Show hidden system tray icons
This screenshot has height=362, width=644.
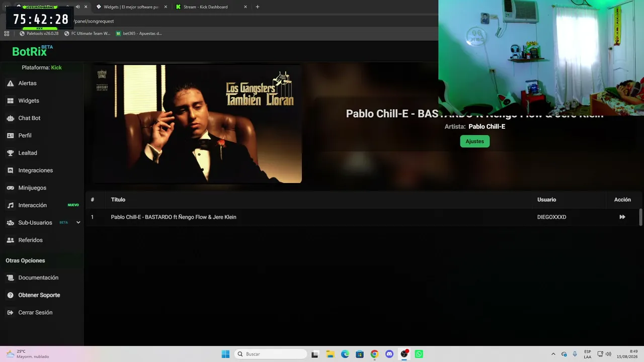pyautogui.click(x=553, y=354)
